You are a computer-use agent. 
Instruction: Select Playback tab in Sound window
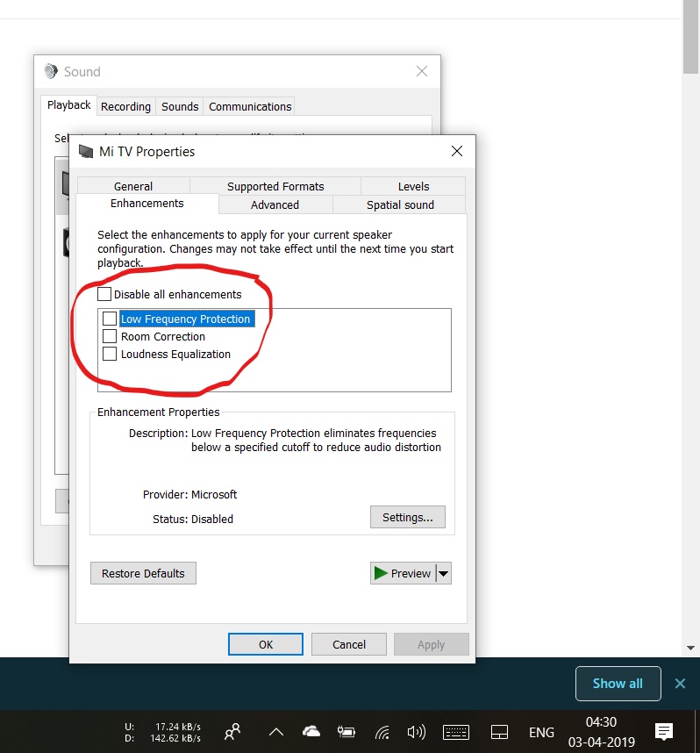(x=68, y=105)
